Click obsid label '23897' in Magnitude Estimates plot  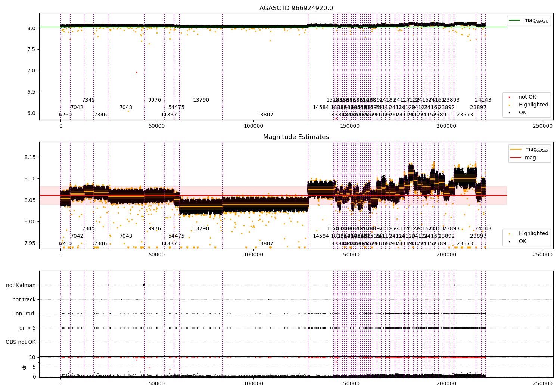point(478,236)
